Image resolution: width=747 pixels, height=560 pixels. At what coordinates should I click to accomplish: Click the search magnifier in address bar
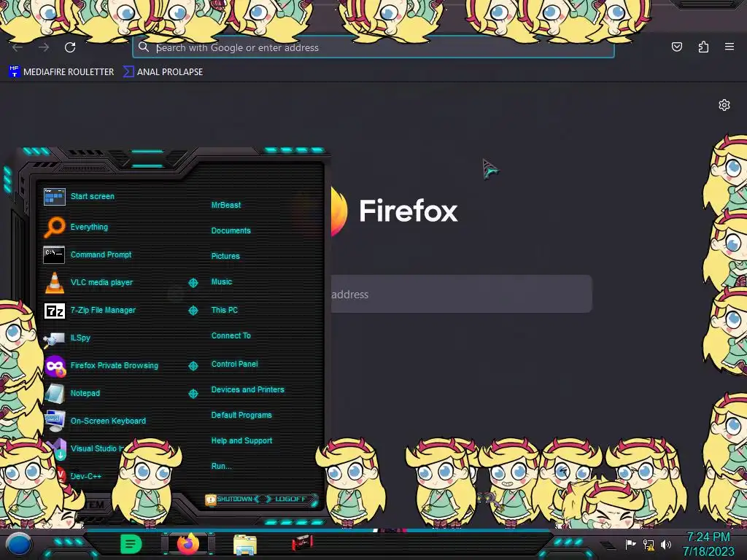pyautogui.click(x=144, y=47)
